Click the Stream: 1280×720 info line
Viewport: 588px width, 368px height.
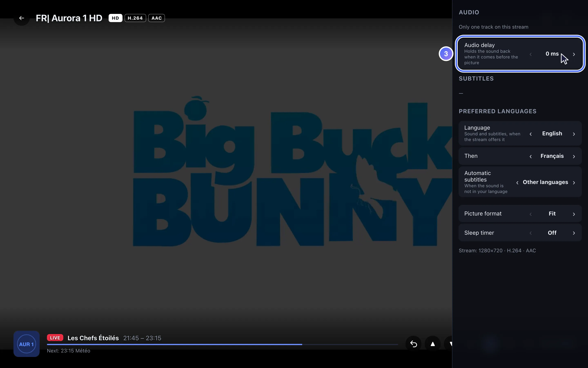(497, 250)
